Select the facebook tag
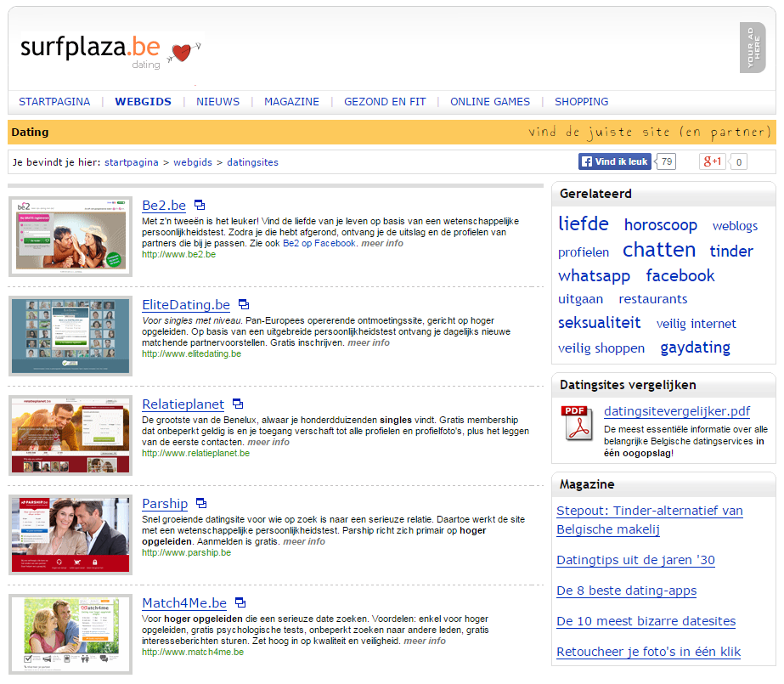This screenshot has width=784, height=684. [680, 275]
